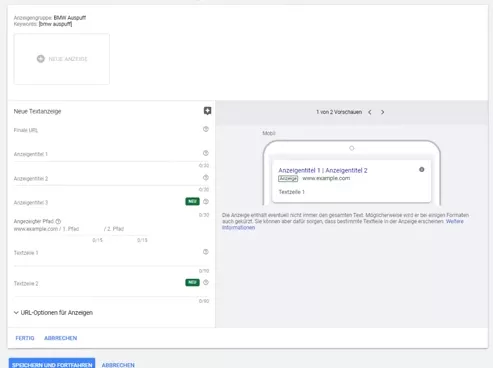Click the NEUE ANZEIGE card

[x=62, y=59]
